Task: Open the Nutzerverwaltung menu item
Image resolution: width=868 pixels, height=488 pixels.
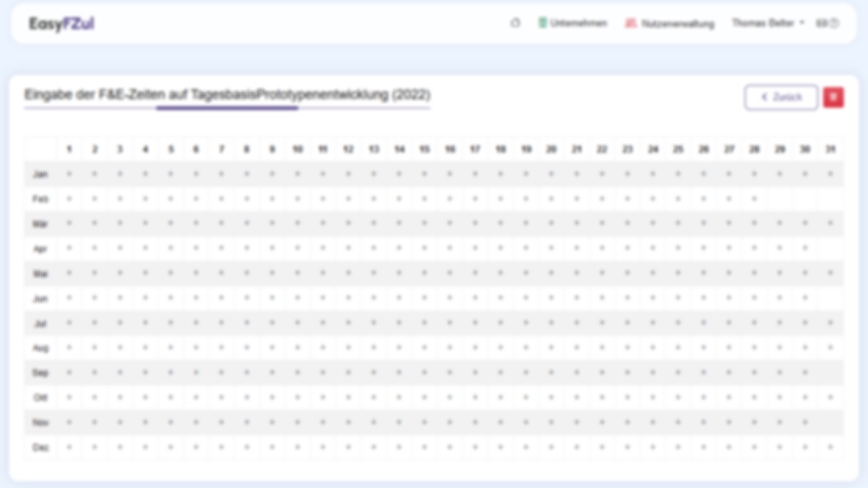Action: [x=677, y=23]
